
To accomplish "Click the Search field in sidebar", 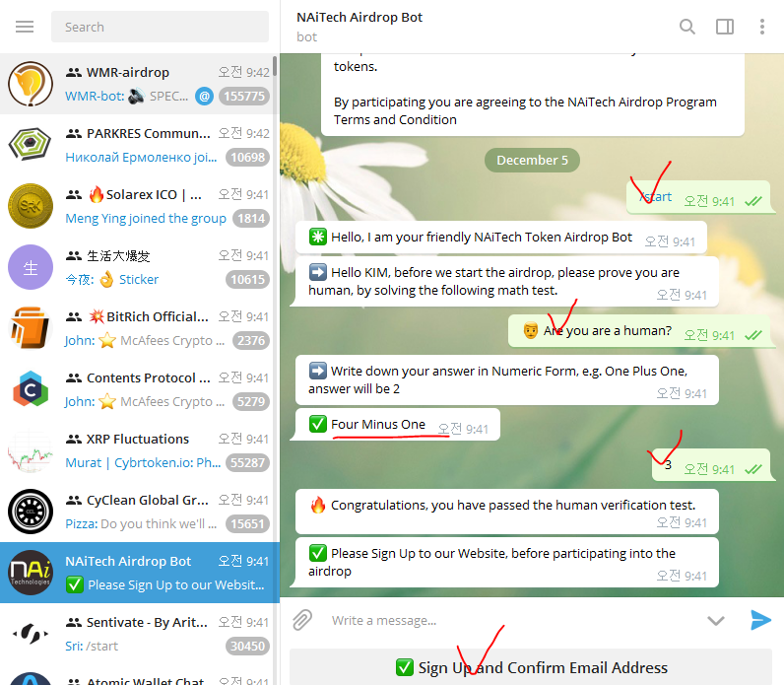I will [x=160, y=27].
